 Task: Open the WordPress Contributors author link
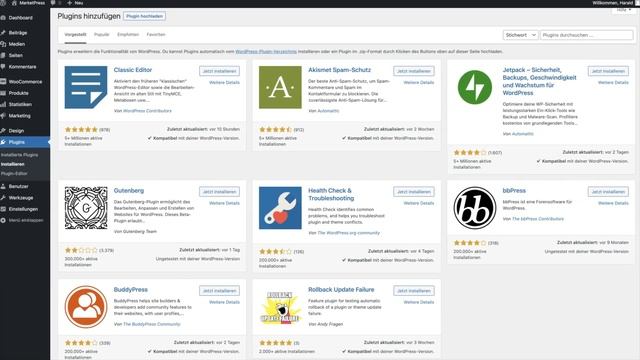[x=147, y=111]
